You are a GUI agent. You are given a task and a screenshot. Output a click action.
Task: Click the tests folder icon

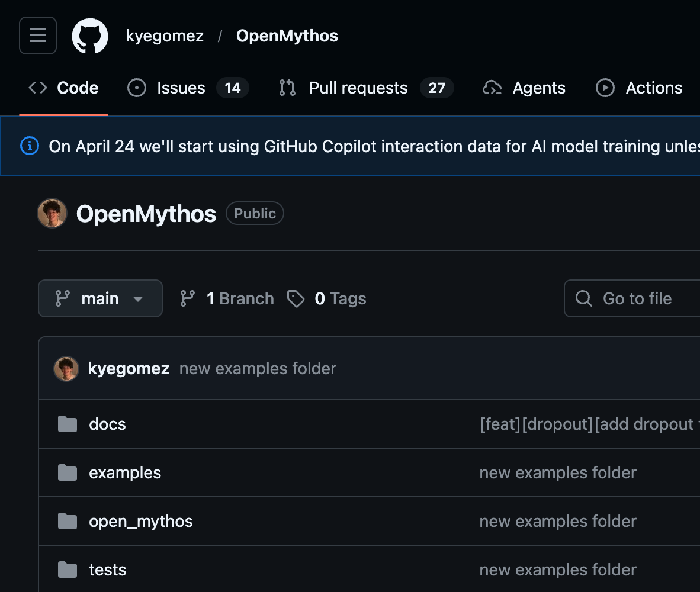[x=68, y=570]
